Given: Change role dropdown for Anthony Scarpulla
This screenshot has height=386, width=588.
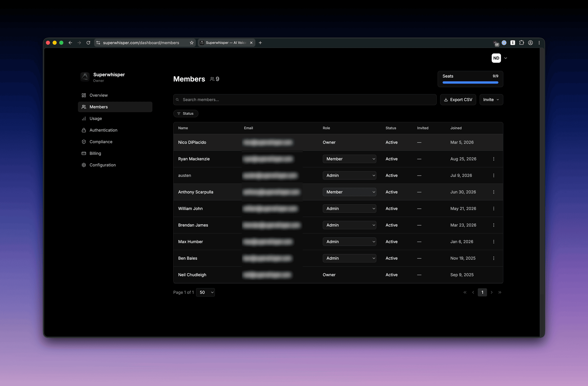Looking at the screenshot, I should coord(349,192).
